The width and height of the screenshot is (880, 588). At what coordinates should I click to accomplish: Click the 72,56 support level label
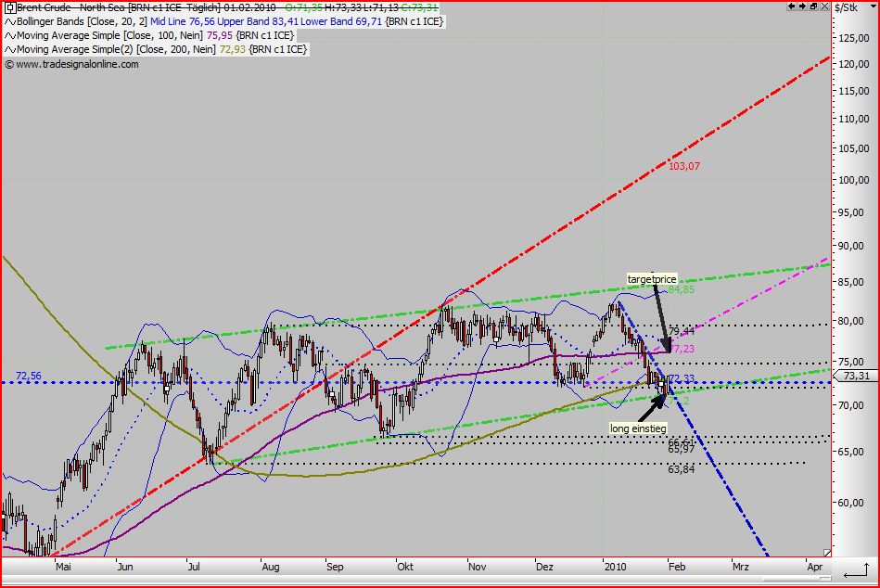(28, 374)
